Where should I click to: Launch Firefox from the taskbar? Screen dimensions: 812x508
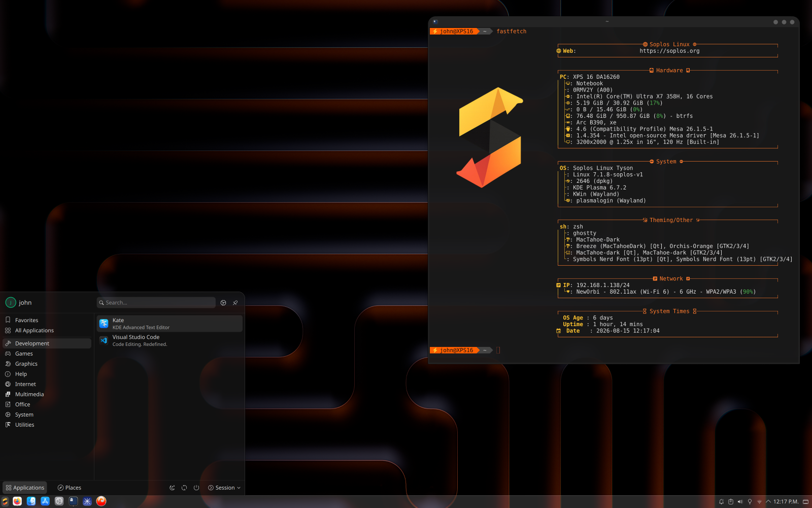(17, 501)
